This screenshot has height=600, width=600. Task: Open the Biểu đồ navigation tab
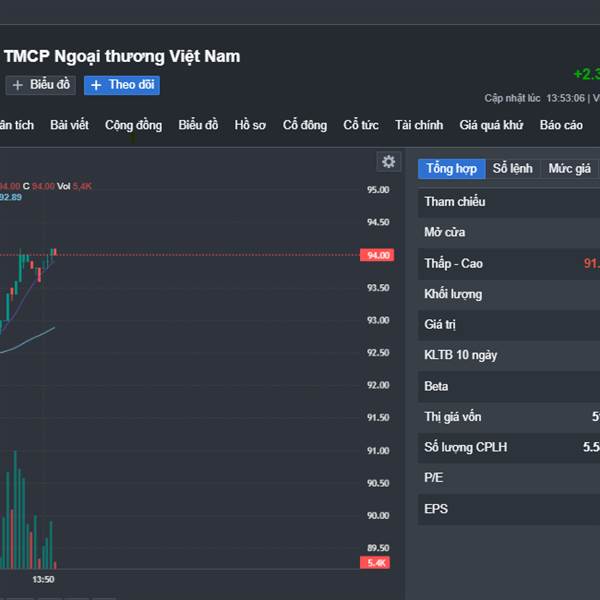198,125
